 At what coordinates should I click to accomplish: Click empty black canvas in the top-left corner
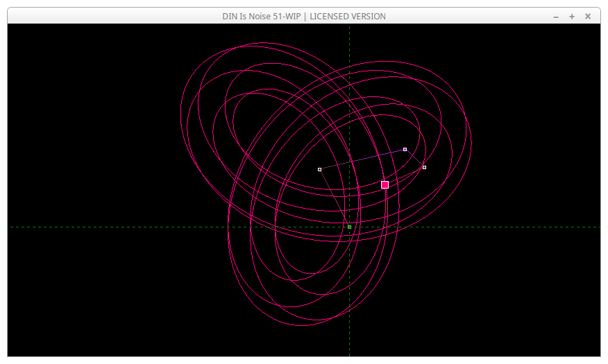coord(49,55)
